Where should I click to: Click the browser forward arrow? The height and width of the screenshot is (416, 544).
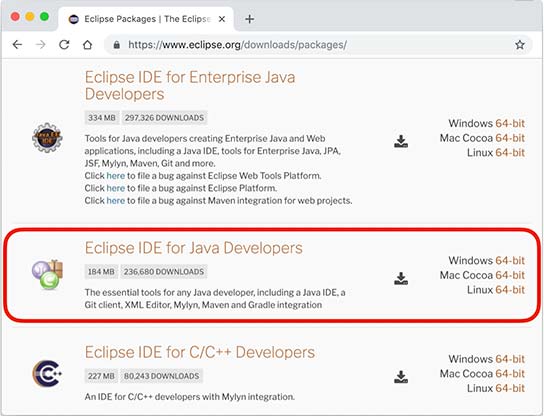tap(41, 45)
